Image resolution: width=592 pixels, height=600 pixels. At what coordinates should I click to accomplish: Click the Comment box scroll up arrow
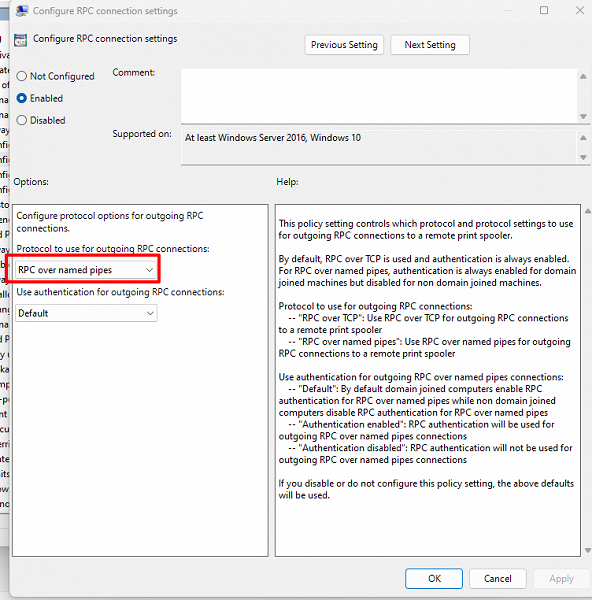(x=583, y=77)
